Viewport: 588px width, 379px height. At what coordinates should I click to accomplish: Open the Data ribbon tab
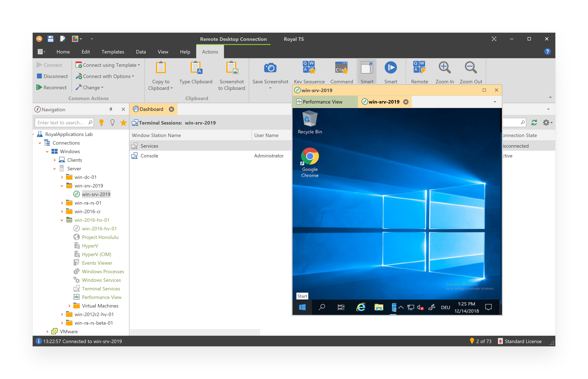[141, 52]
